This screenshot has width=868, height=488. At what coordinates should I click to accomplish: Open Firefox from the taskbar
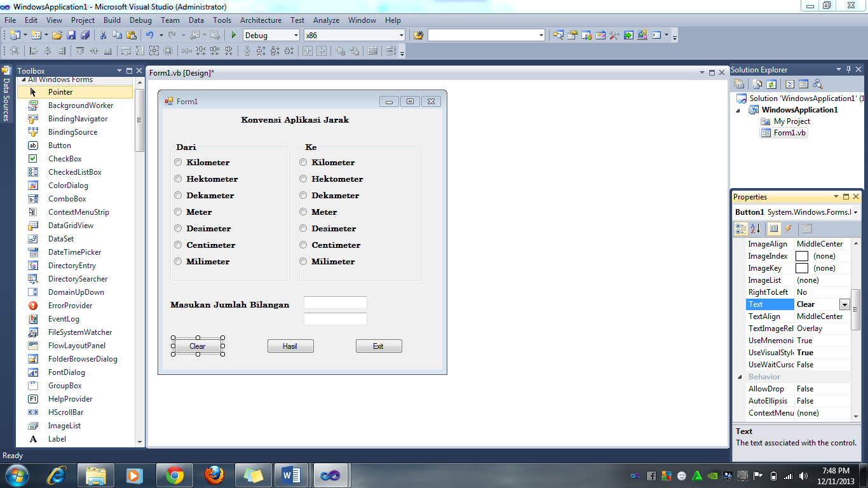[x=215, y=475]
